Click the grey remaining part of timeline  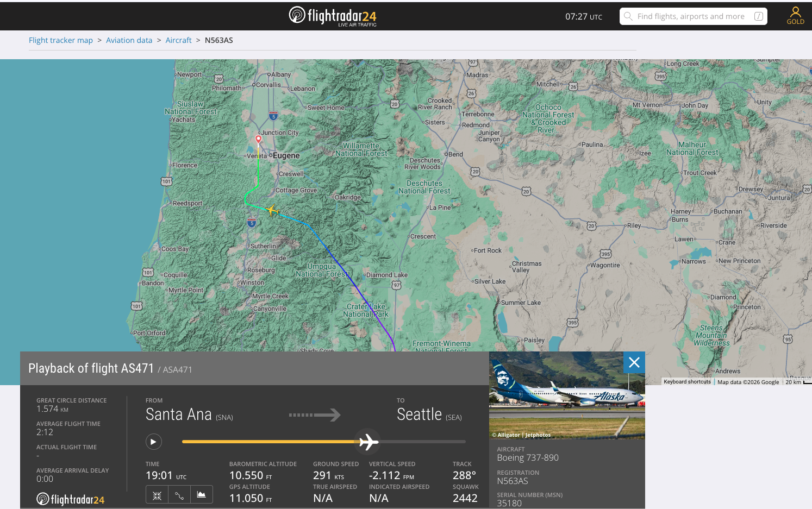click(422, 442)
